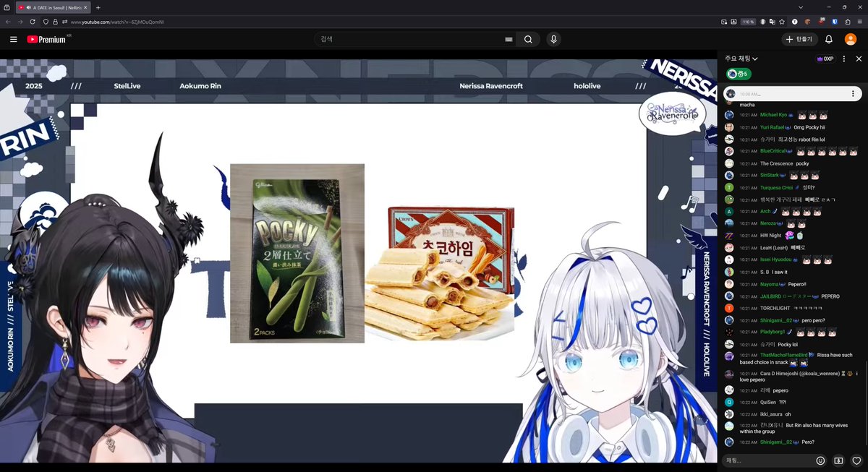Open a new browser tab
868x472 pixels.
98,7
